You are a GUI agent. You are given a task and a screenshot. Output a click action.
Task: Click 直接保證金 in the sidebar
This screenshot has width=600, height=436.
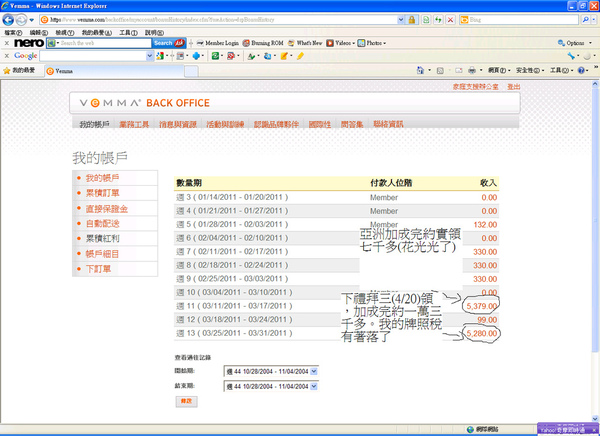107,209
